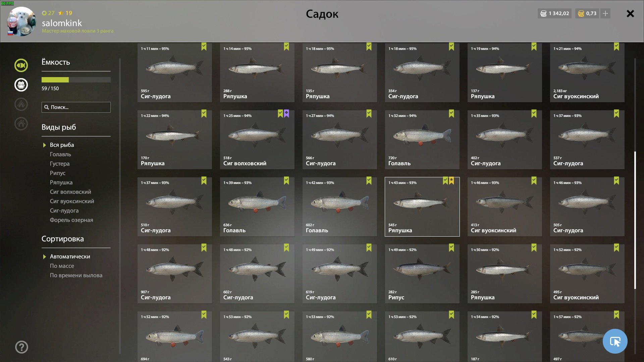Click the silver coin balance 1 342,02
The image size is (644, 362).
[554, 13]
